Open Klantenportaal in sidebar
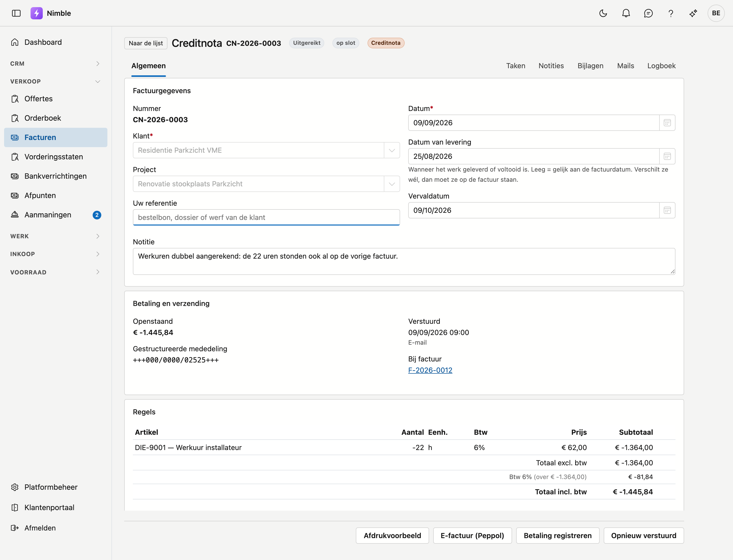Screen dimensions: 733x560 click(x=56, y=507)
